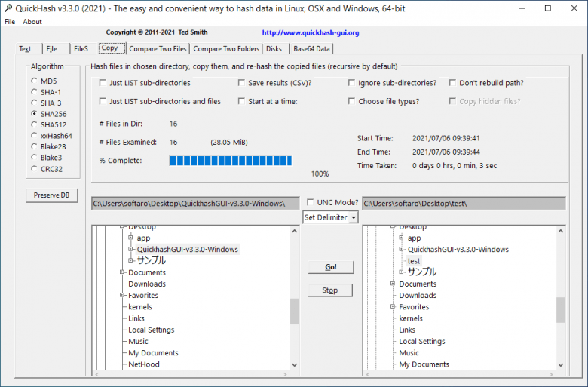The width and height of the screenshot is (588, 387).
Task: Select the SHA256 algorithm
Action: click(34, 114)
